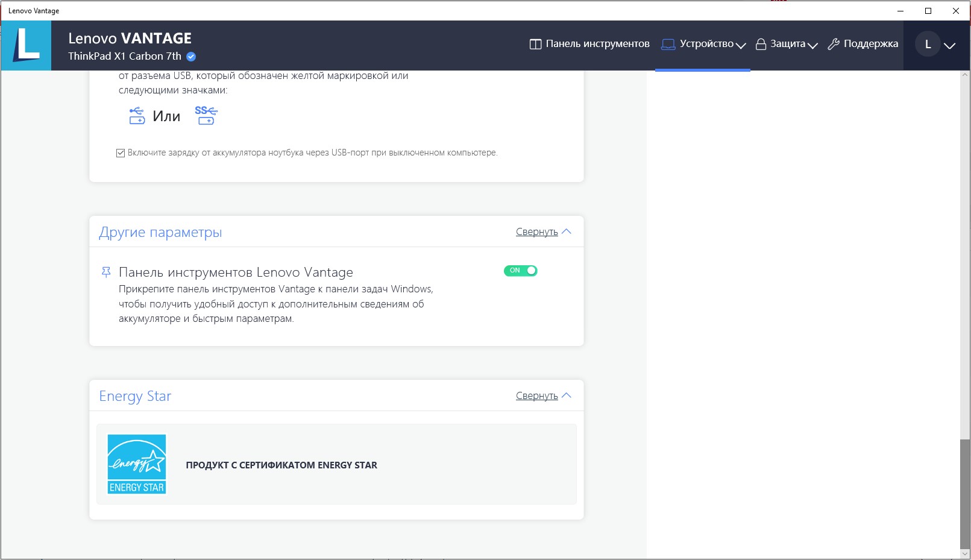Click the wrench icon beside Поддержка
This screenshot has height=560, width=971.
coord(834,44)
